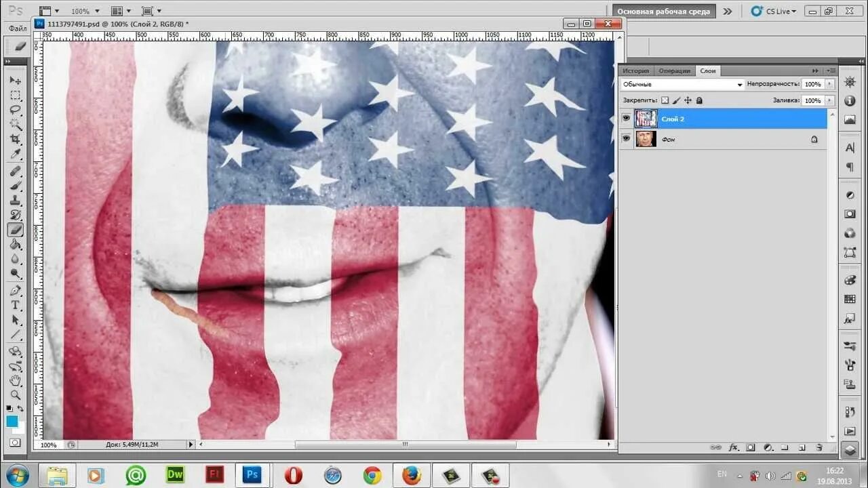Set the foreground color swatch
The image size is (868, 488).
click(12, 421)
